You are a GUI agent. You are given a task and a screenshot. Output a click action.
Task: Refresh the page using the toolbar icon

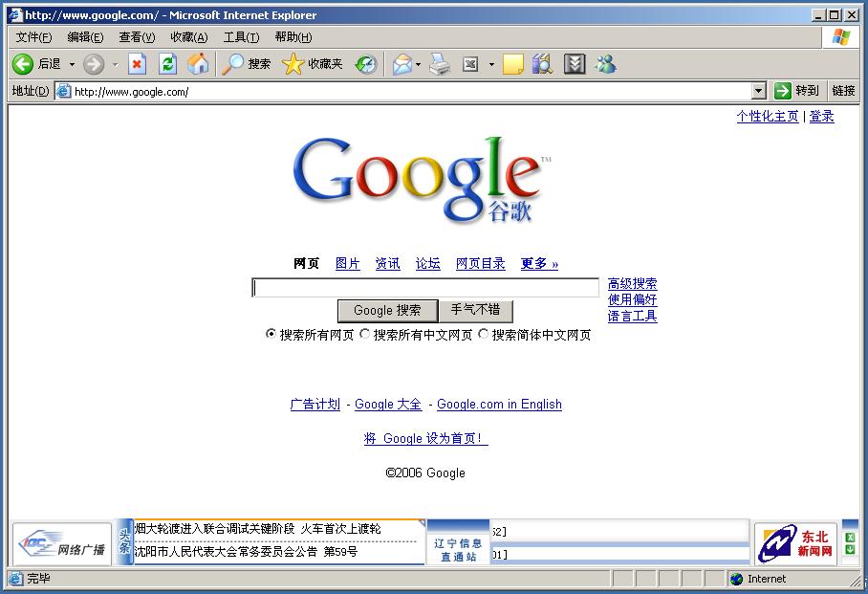click(x=167, y=64)
